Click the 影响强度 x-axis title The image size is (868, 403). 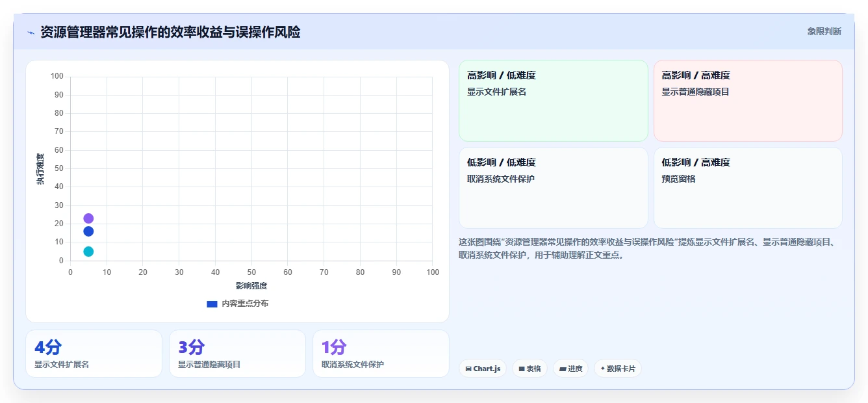pos(251,286)
